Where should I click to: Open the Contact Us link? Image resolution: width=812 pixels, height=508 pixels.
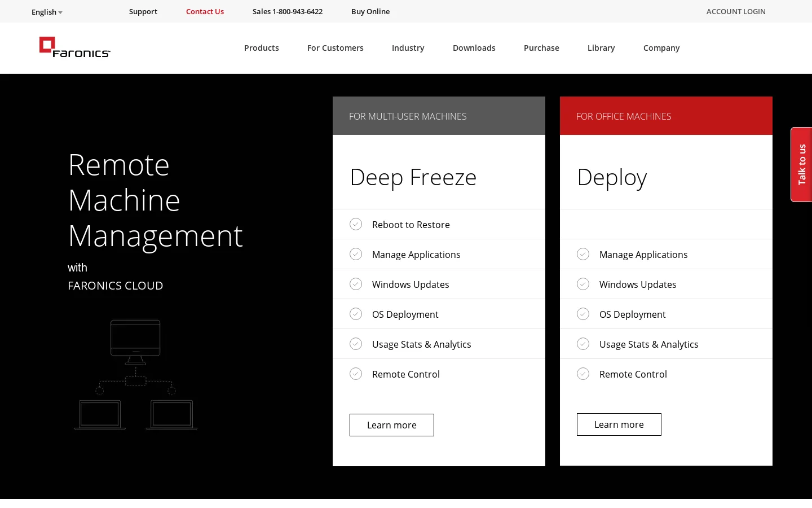pyautogui.click(x=205, y=11)
